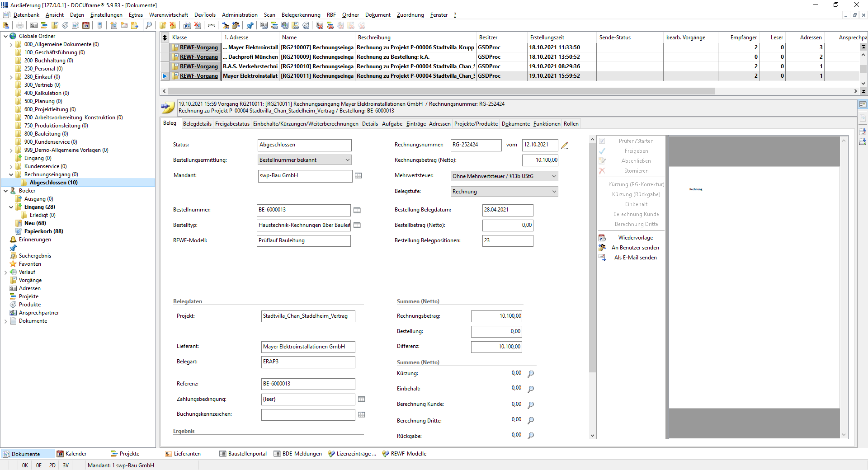Collapse the Boeker user node
The height and width of the screenshot is (470, 868).
(5, 191)
